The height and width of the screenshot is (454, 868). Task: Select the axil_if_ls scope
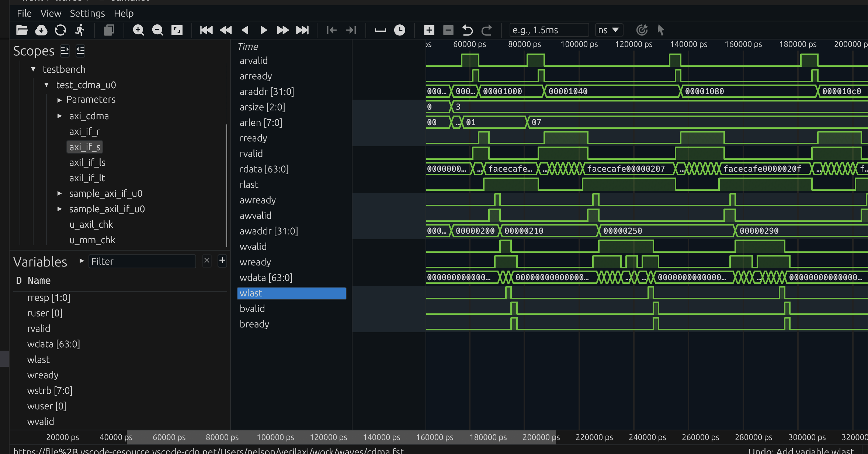87,162
